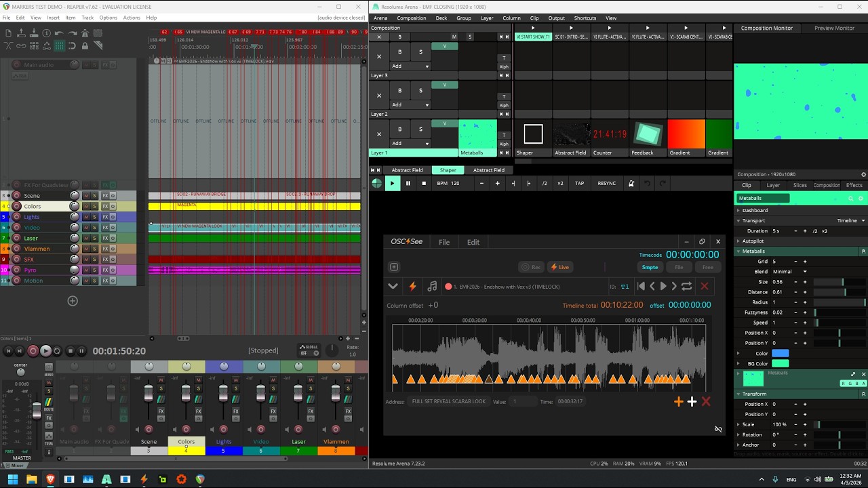Screen dimensions: 868x488
Task: Collapse the Metaballs section in Resolume
Action: tap(738, 251)
